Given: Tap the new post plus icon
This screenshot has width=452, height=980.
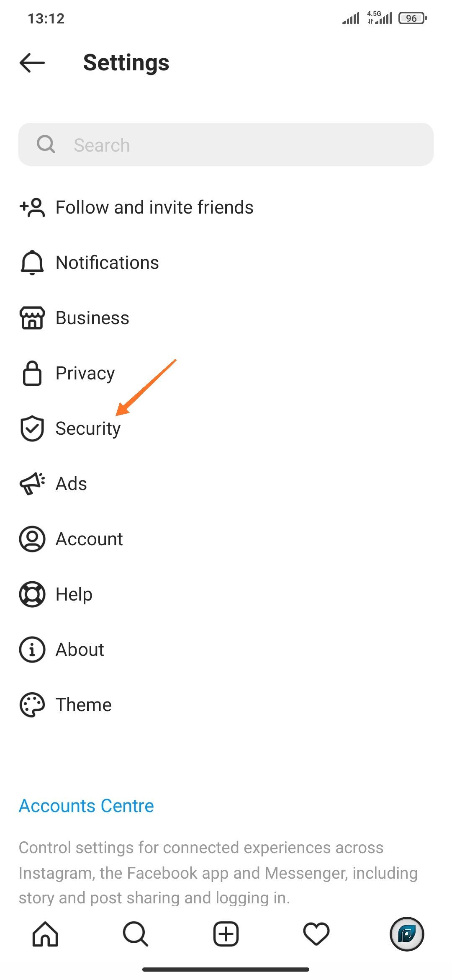Looking at the screenshot, I should point(226,934).
